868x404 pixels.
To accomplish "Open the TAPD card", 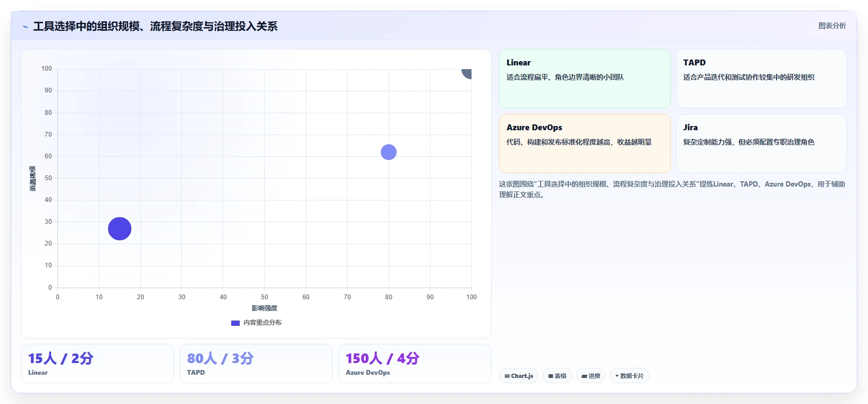I will point(761,79).
